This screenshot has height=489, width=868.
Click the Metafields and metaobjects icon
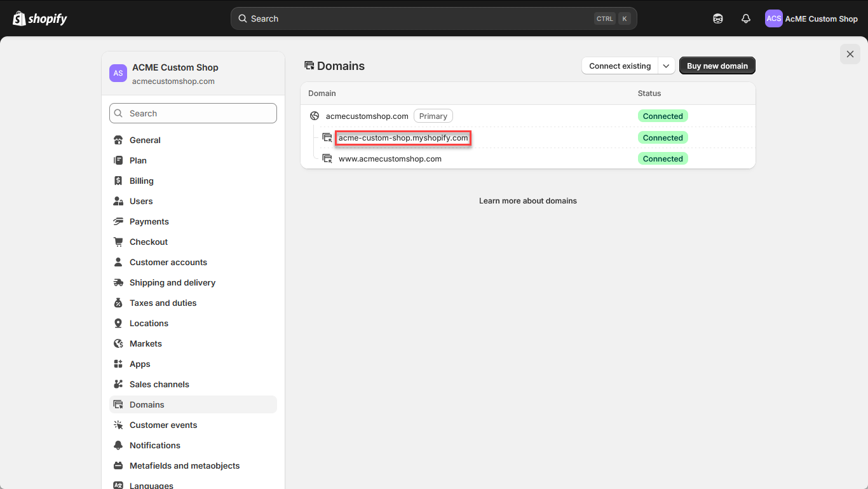(118, 465)
